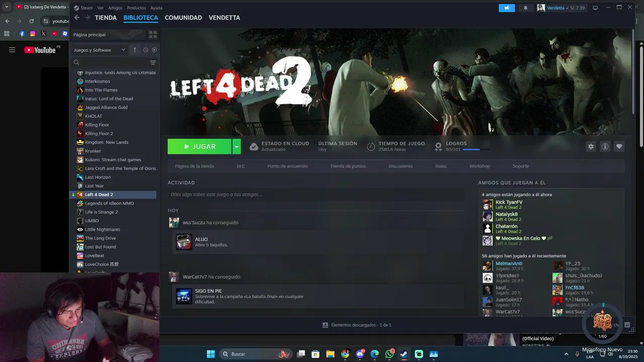This screenshot has width=644, height=362.
Task: Open Punto de encuentro link
Action: tap(287, 166)
